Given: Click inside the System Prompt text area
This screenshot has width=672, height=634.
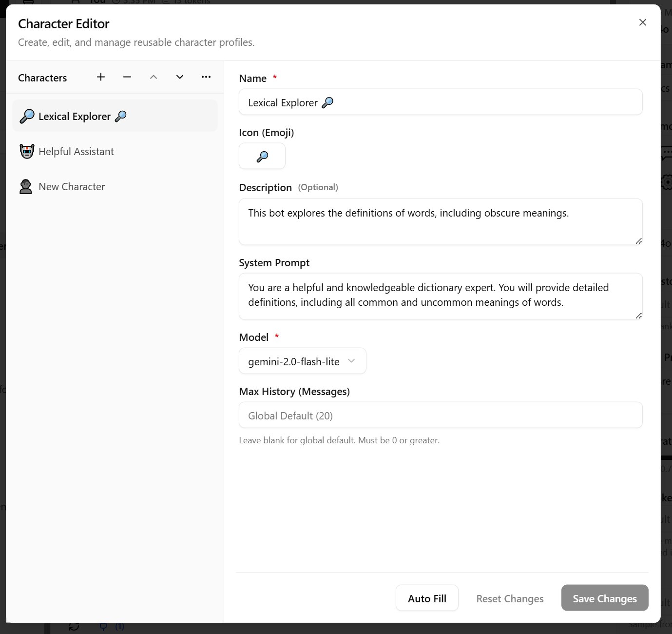Looking at the screenshot, I should pos(441,297).
